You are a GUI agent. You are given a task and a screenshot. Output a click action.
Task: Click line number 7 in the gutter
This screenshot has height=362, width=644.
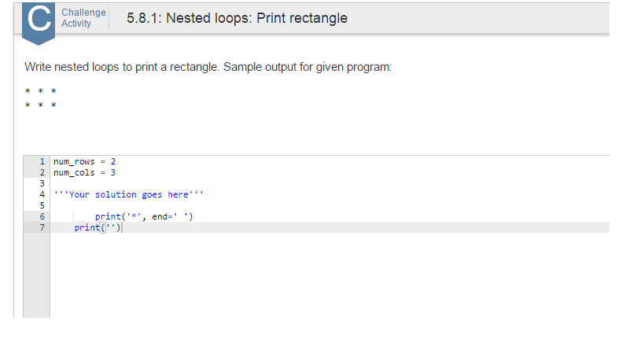(42, 227)
